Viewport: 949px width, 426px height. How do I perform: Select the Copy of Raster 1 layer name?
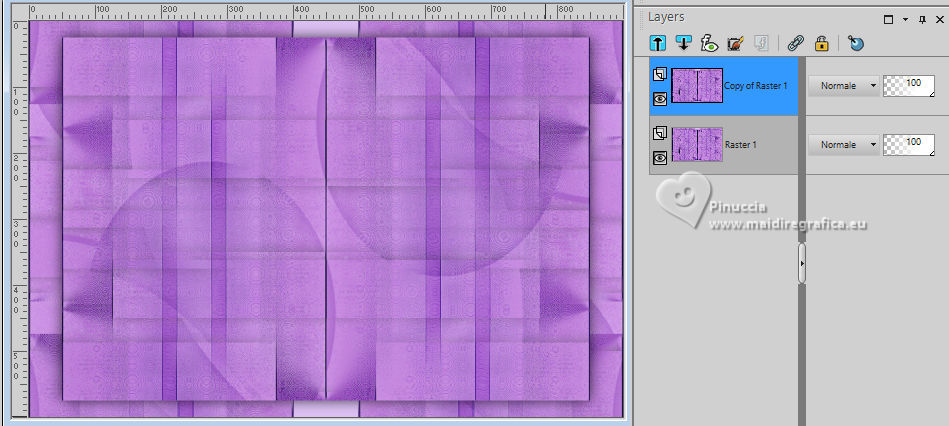click(756, 86)
